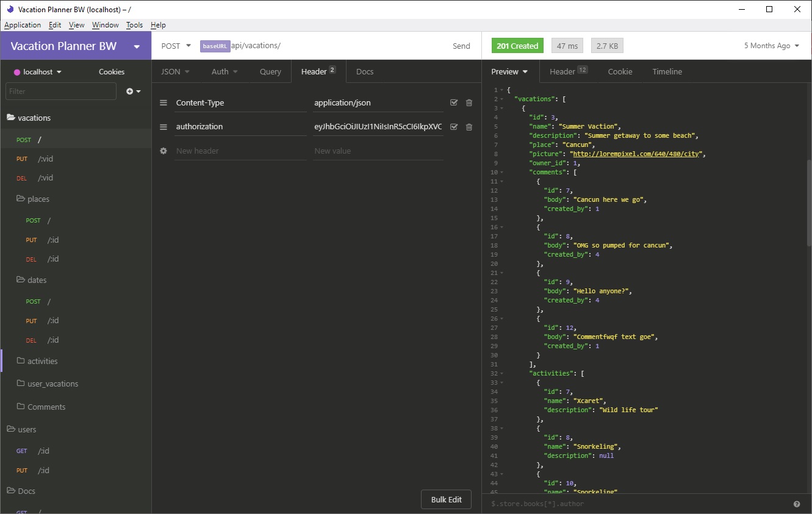The image size is (812, 514).
Task: Click the Send button
Action: 461,46
